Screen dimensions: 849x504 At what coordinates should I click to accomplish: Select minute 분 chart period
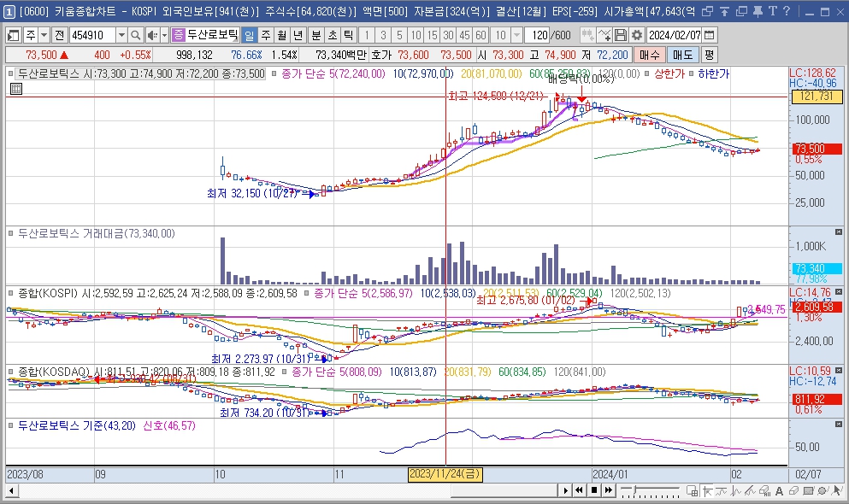click(316, 35)
